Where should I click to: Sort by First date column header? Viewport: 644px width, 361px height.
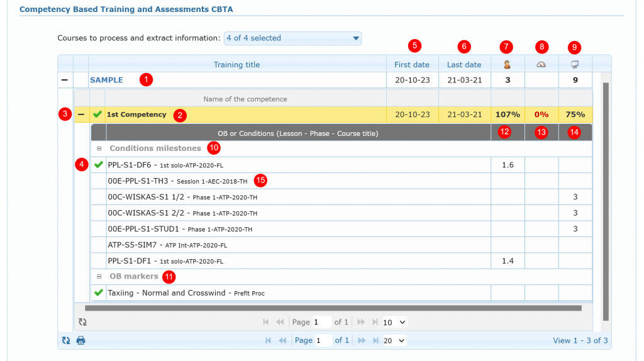pyautogui.click(x=412, y=64)
